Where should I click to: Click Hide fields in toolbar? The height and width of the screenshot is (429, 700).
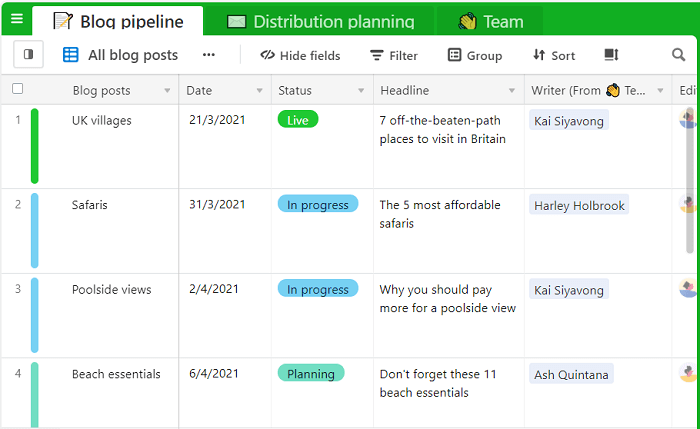click(300, 55)
